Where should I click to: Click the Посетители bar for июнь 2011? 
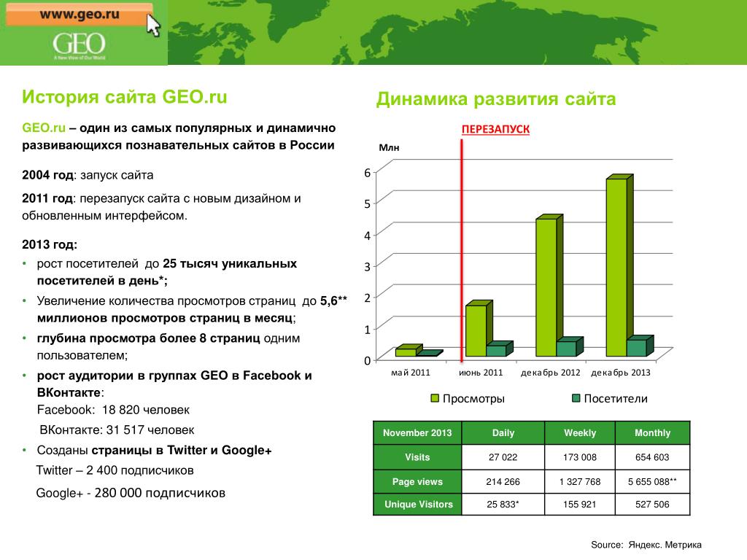496,351
